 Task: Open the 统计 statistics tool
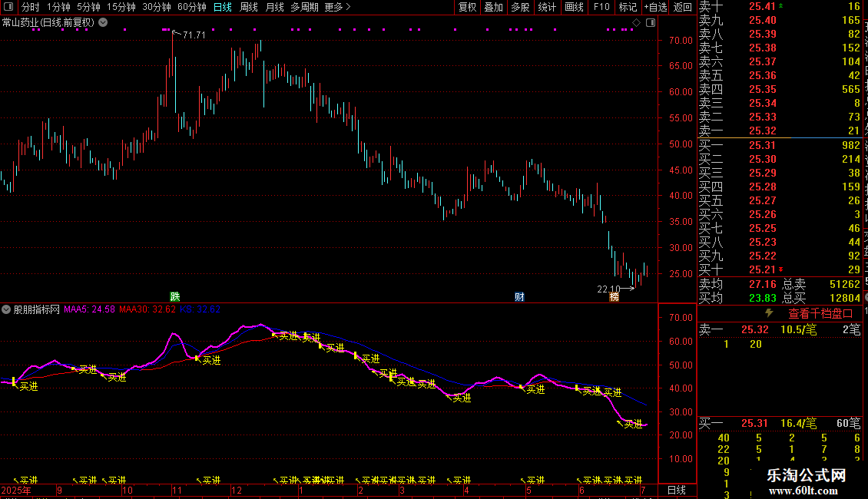[547, 7]
